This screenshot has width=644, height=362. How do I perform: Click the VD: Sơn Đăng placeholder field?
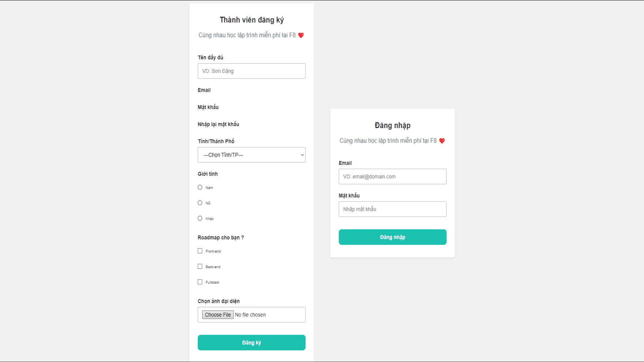[251, 71]
